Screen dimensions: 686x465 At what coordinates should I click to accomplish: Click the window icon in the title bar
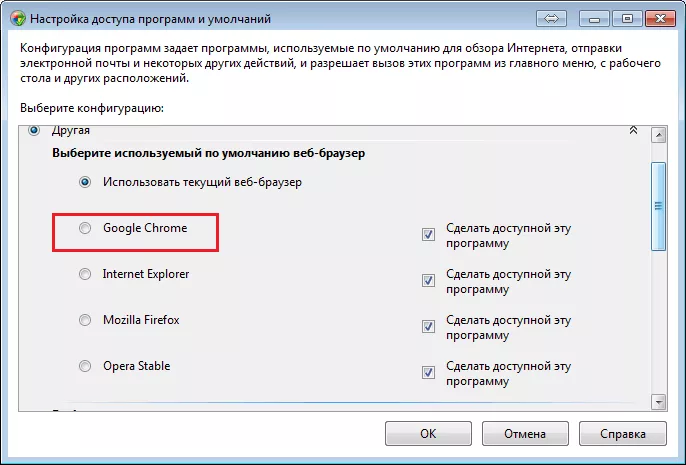point(18,19)
